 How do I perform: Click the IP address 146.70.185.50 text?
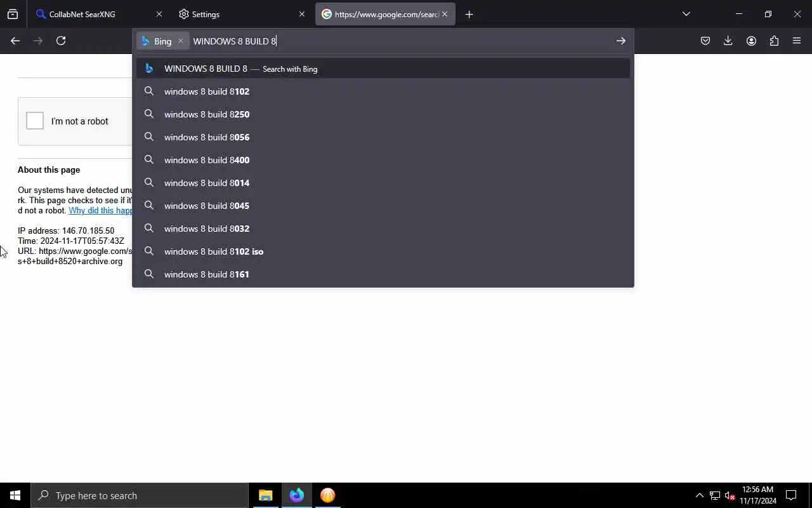point(66,231)
